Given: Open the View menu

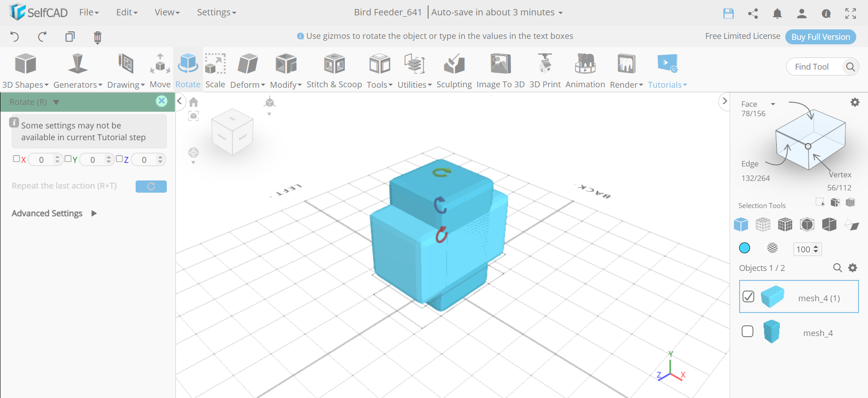Looking at the screenshot, I should [x=167, y=13].
